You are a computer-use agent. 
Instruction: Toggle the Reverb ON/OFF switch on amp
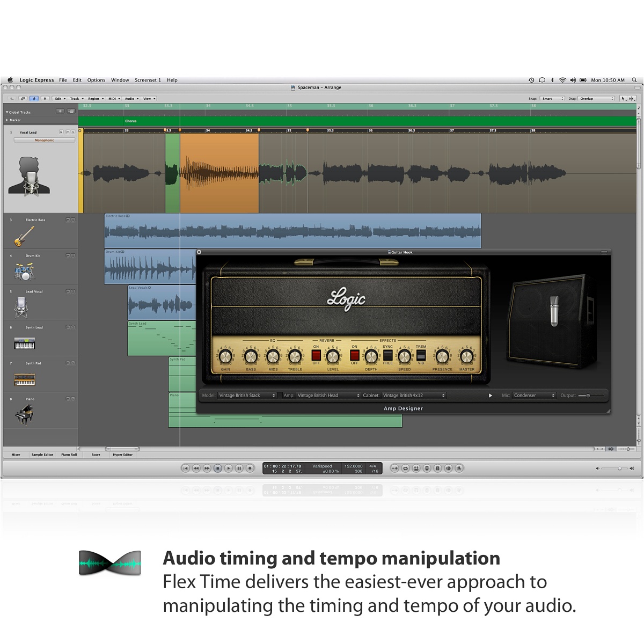pos(316,355)
